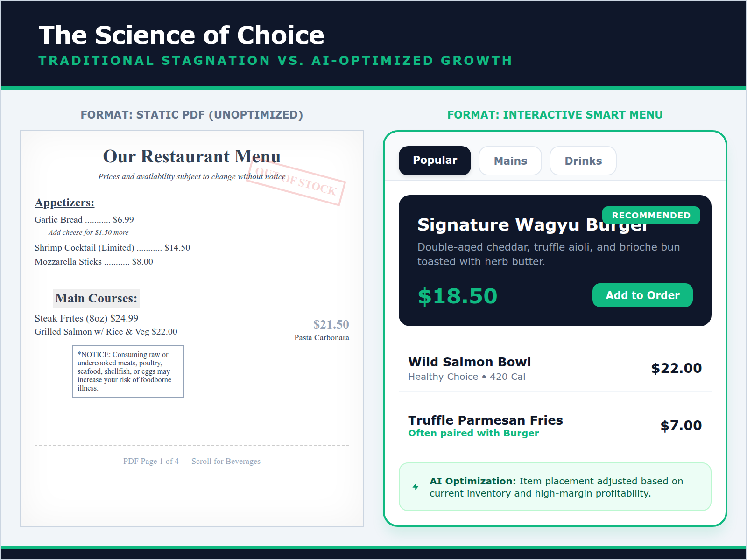The width and height of the screenshot is (747, 560).
Task: Click the Add to Order button
Action: (642, 295)
